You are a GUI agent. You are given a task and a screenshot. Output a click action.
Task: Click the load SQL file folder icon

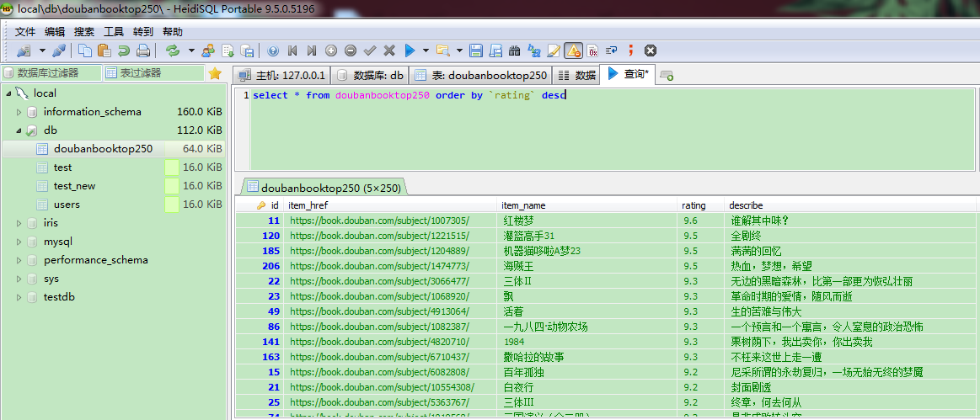tap(443, 51)
